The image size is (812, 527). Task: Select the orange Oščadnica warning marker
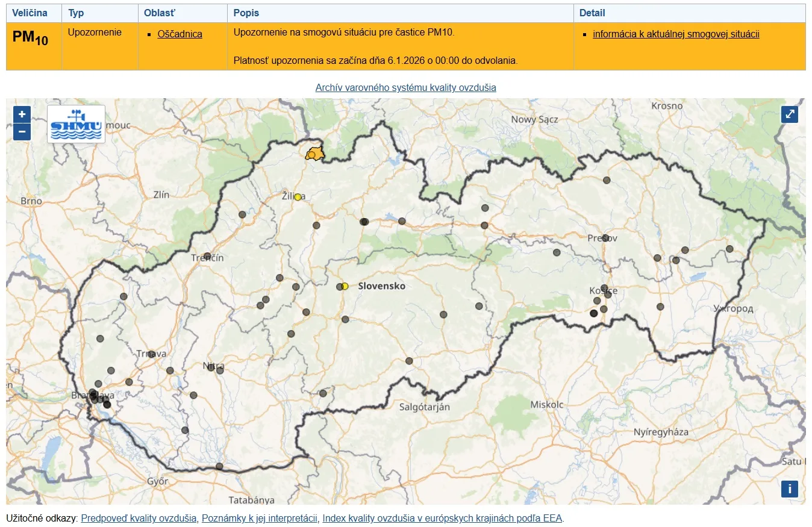coord(312,155)
